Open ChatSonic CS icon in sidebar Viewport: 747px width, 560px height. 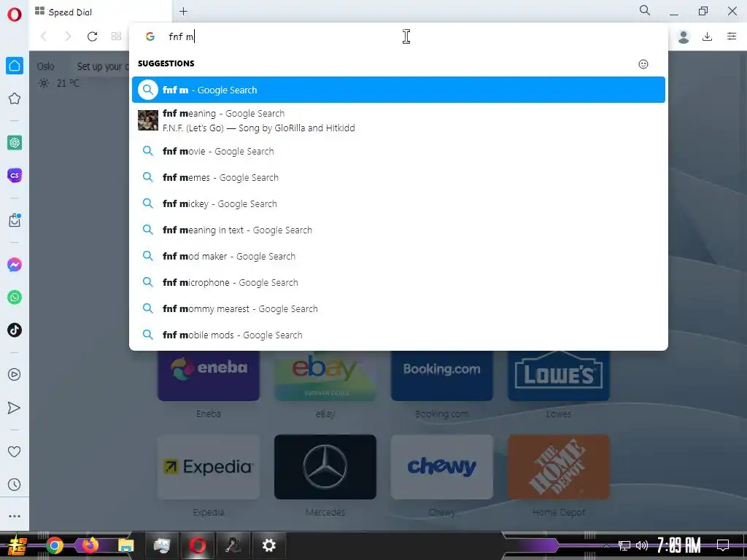pyautogui.click(x=15, y=175)
